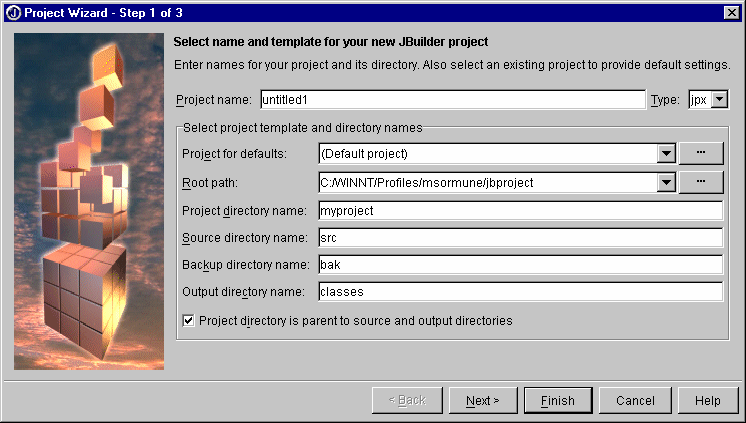Click the Output directory name field
Screen dimensions: 746x423
[520, 292]
